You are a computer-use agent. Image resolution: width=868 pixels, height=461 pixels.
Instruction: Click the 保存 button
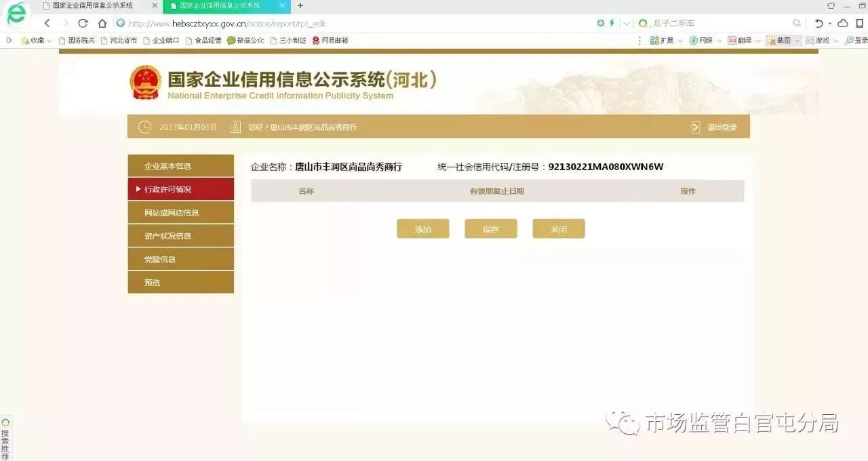490,229
